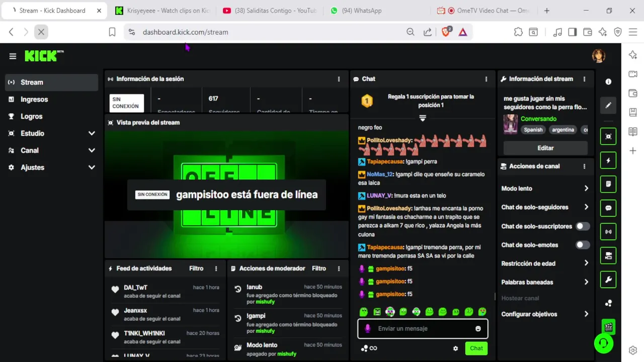Screen dimensions: 644x362
Task: Click the Editar stream info button
Action: [x=545, y=148]
